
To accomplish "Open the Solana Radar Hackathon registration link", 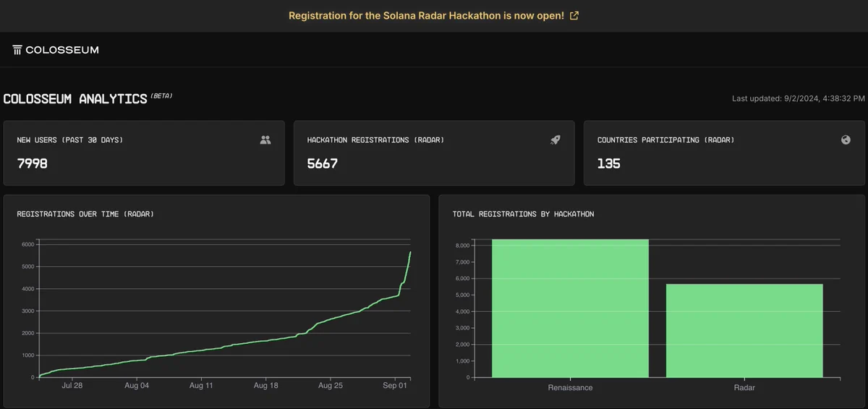I will click(433, 15).
